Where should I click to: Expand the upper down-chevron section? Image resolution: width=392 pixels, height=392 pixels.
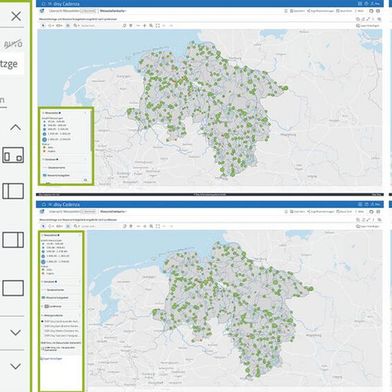click(15, 332)
